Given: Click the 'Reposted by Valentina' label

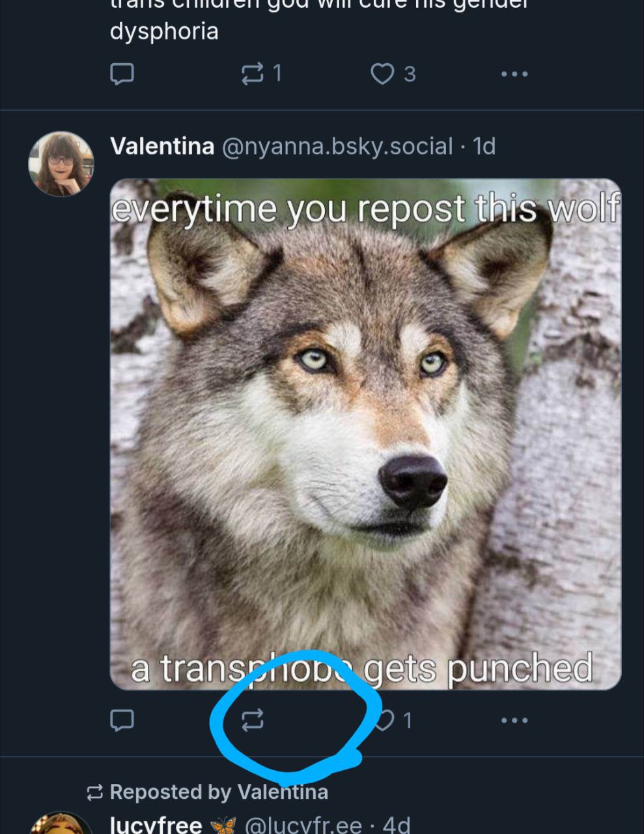Looking at the screenshot, I should (x=219, y=792).
